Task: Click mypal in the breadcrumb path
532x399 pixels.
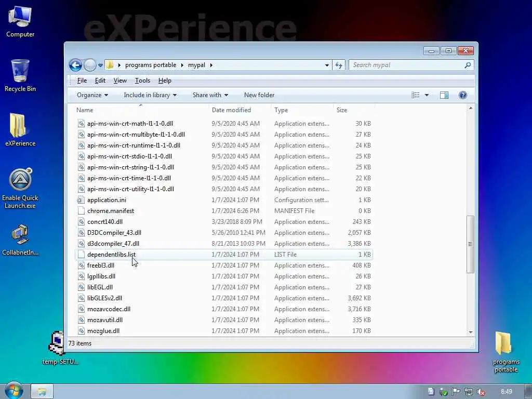Action: click(197, 65)
